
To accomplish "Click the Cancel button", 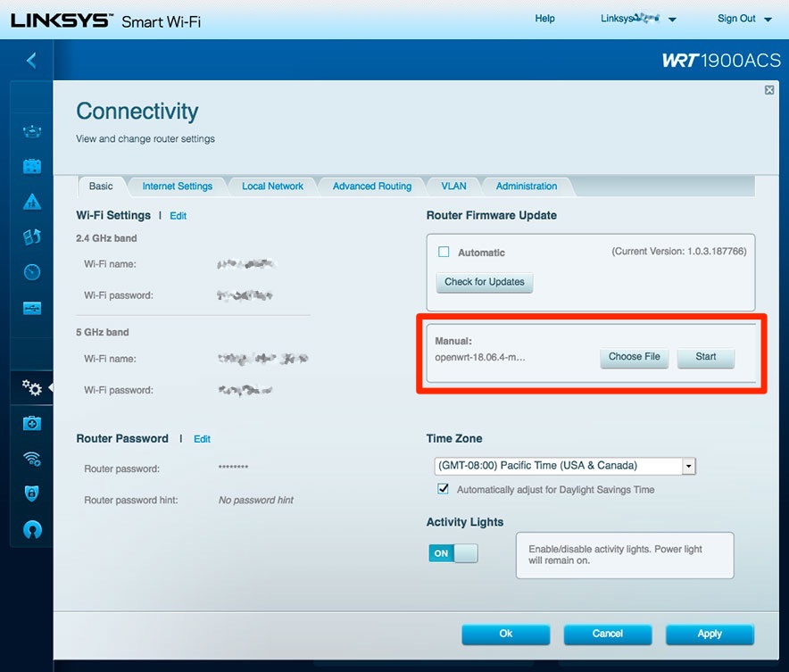I will [607, 634].
